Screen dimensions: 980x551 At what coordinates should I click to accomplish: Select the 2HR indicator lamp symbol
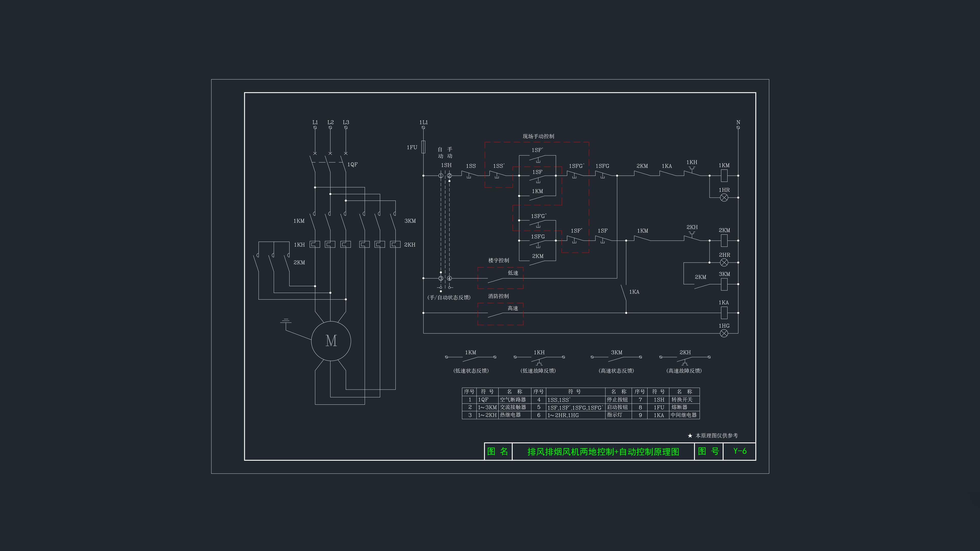(x=724, y=262)
